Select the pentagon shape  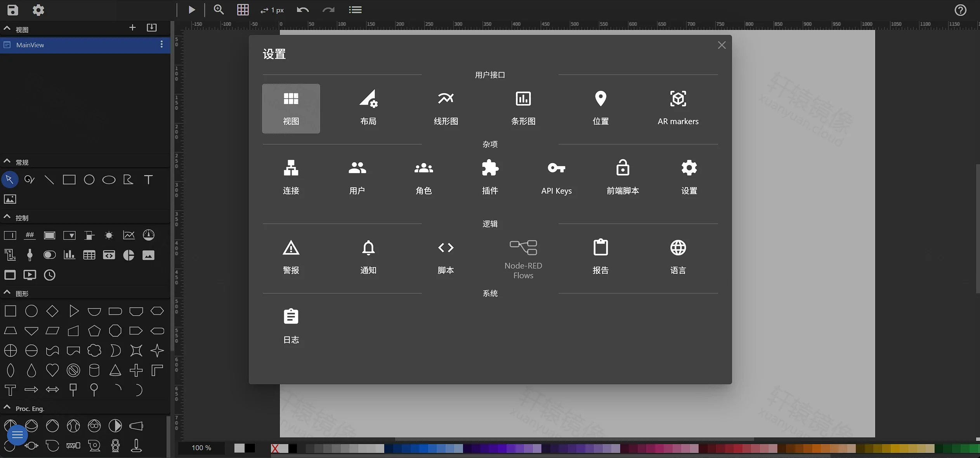94,331
